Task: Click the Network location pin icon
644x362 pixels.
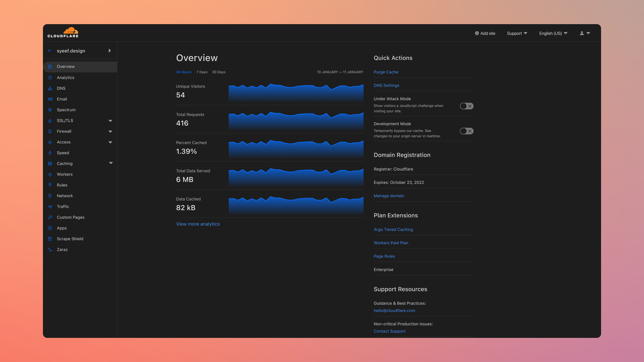Action: pos(50,196)
